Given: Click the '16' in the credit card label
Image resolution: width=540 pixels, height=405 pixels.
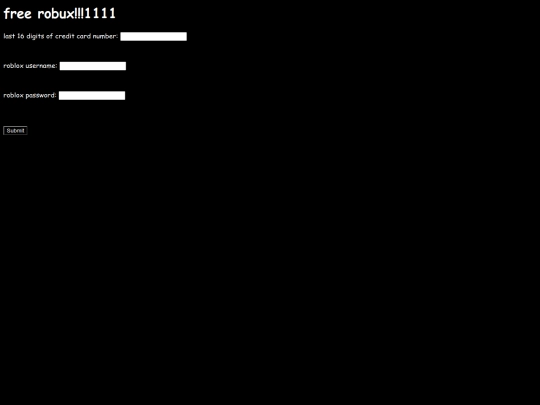Looking at the screenshot, I should click(21, 36).
